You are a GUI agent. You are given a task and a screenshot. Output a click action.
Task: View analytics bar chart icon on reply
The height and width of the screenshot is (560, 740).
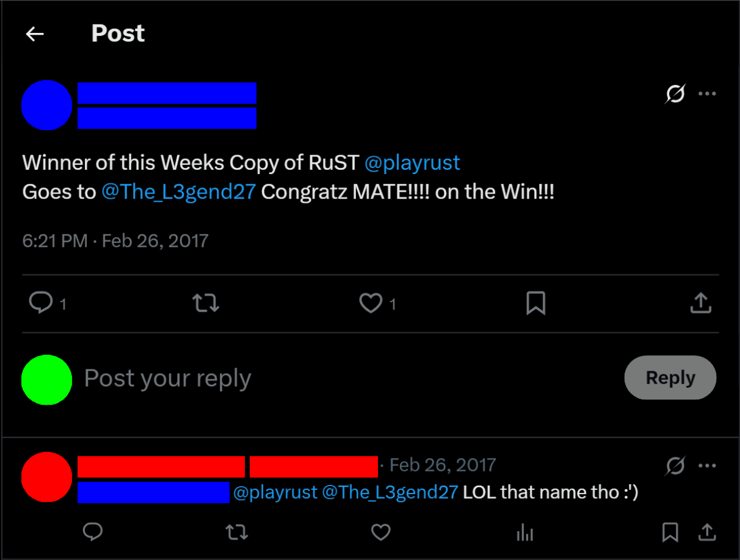click(525, 533)
